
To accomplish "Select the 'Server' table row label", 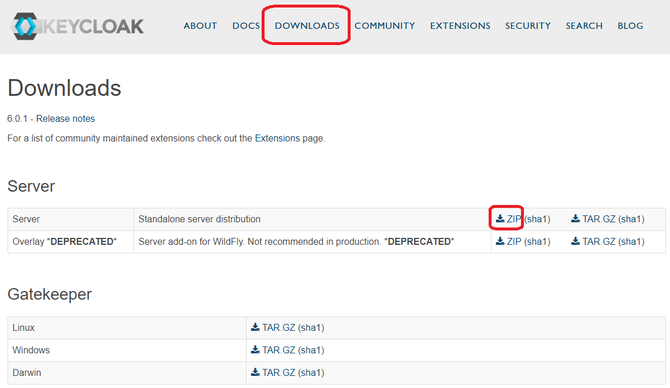I will click(x=26, y=219).
